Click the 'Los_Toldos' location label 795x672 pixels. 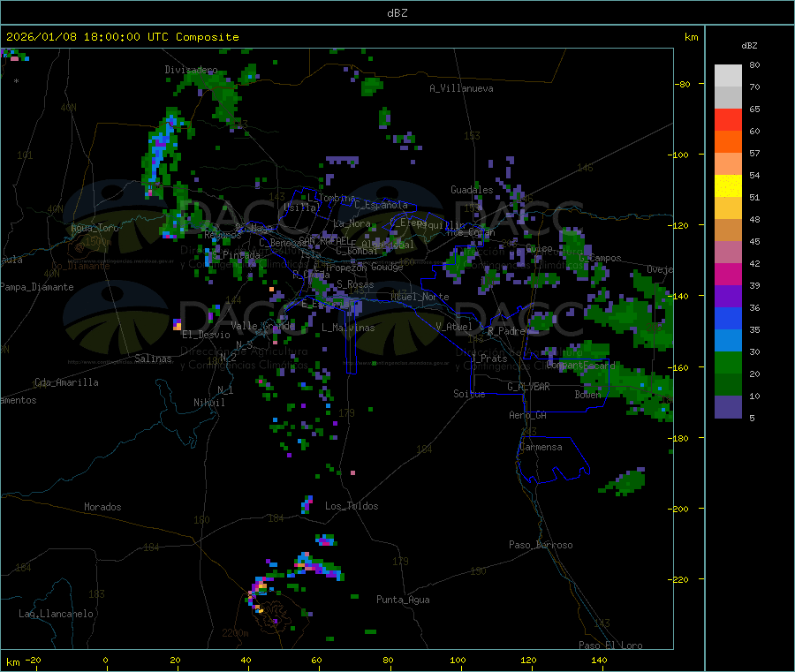tap(352, 506)
